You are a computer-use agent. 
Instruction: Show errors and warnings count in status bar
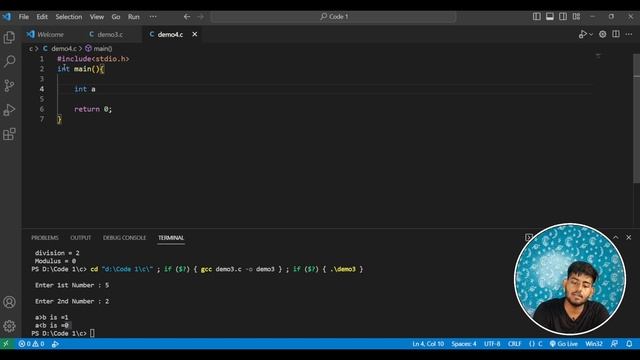[31, 344]
